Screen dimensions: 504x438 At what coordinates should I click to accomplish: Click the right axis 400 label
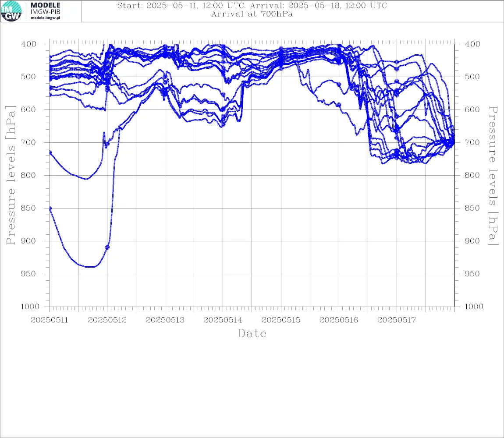(472, 44)
